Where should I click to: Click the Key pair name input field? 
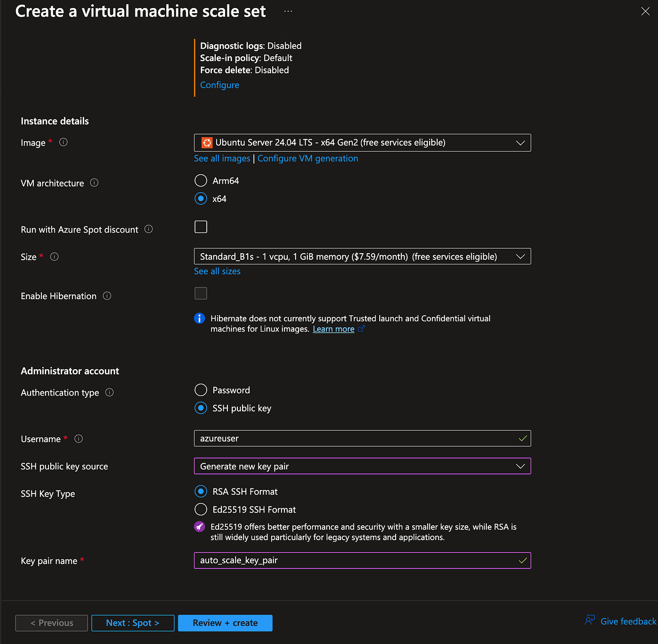pyautogui.click(x=362, y=560)
